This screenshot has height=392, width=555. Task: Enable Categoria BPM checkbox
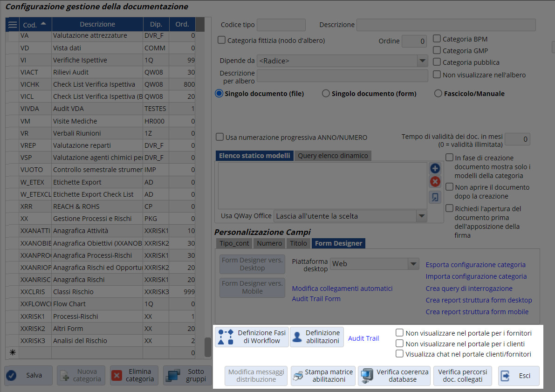(x=437, y=39)
